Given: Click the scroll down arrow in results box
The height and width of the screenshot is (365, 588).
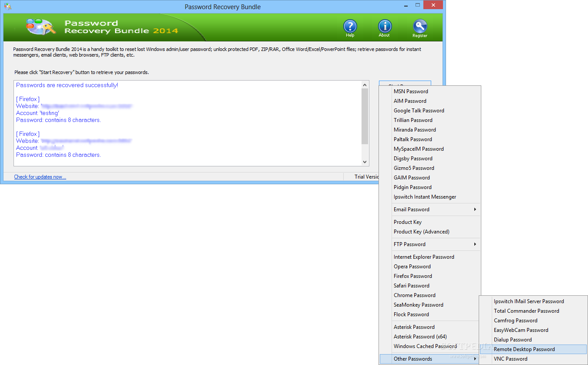Looking at the screenshot, I should point(365,162).
